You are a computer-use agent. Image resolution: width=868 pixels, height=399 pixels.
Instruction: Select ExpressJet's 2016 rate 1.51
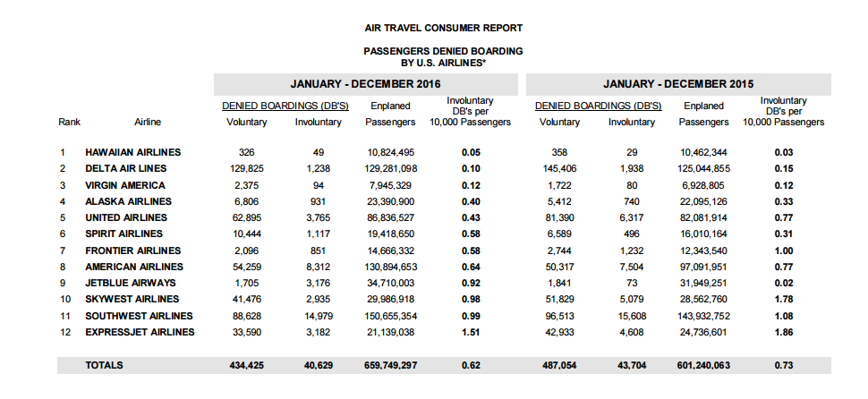(471, 332)
